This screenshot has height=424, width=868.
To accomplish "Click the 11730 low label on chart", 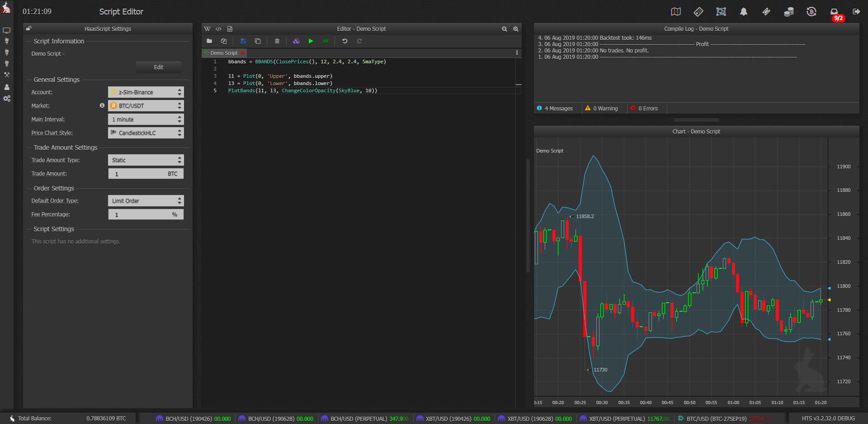I will point(600,370).
